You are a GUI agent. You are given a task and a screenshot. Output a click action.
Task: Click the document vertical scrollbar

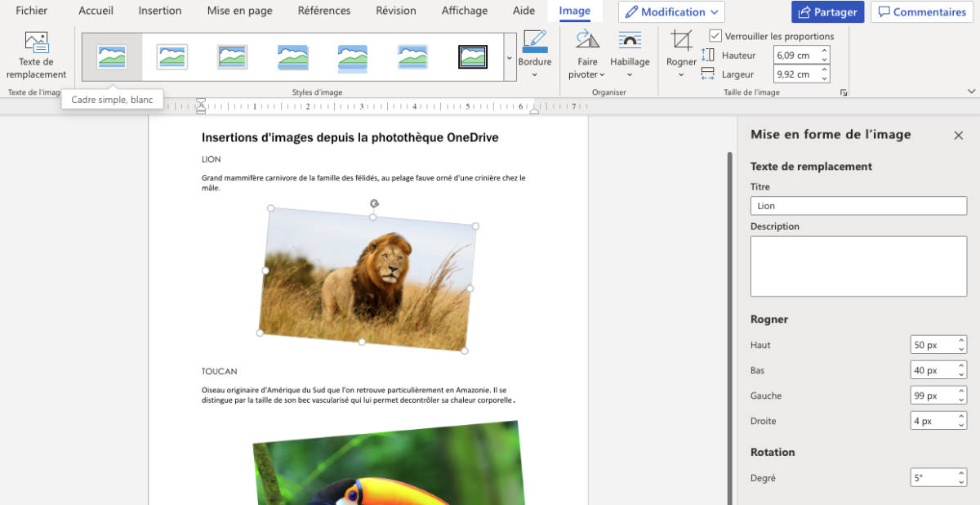coord(729,327)
